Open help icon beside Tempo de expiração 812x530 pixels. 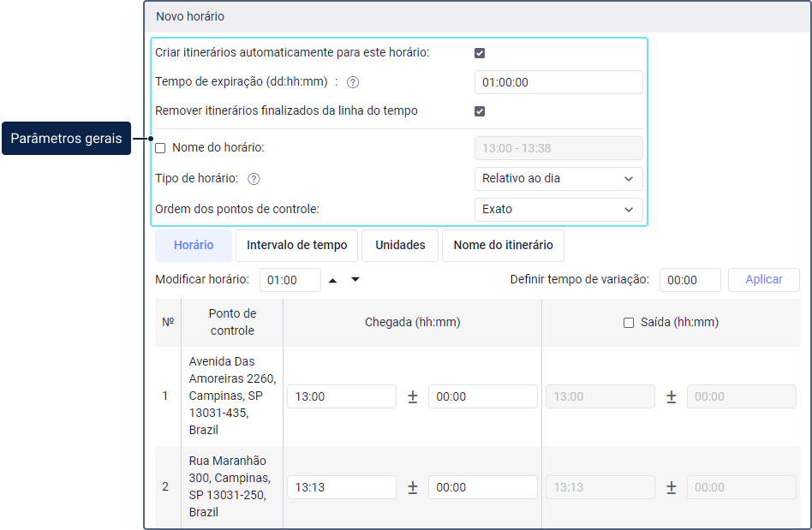pyautogui.click(x=352, y=82)
